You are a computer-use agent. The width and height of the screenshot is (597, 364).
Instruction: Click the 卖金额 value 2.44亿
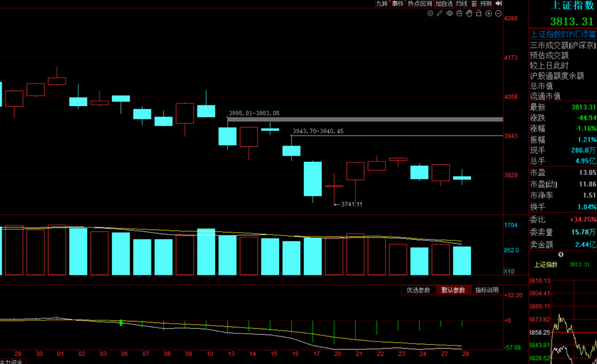point(585,245)
